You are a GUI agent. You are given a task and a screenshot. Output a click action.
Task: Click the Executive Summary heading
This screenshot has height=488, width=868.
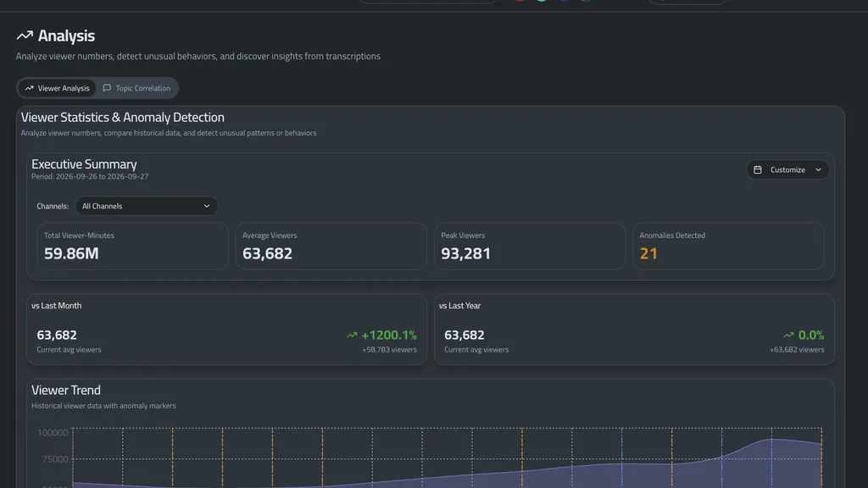point(84,164)
